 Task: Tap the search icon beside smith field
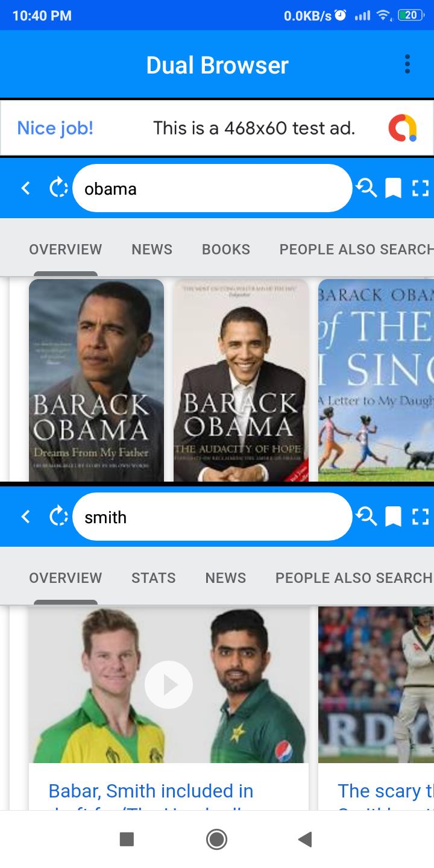(x=366, y=517)
